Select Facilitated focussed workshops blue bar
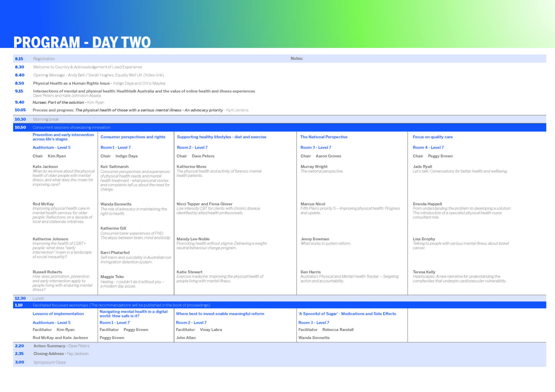This screenshot has height=392, width=555. pos(121,305)
